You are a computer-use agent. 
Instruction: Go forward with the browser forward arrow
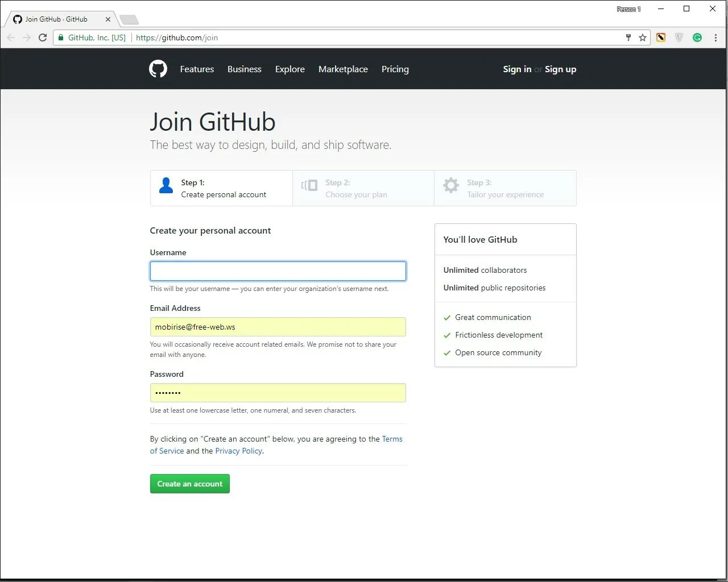tap(27, 38)
